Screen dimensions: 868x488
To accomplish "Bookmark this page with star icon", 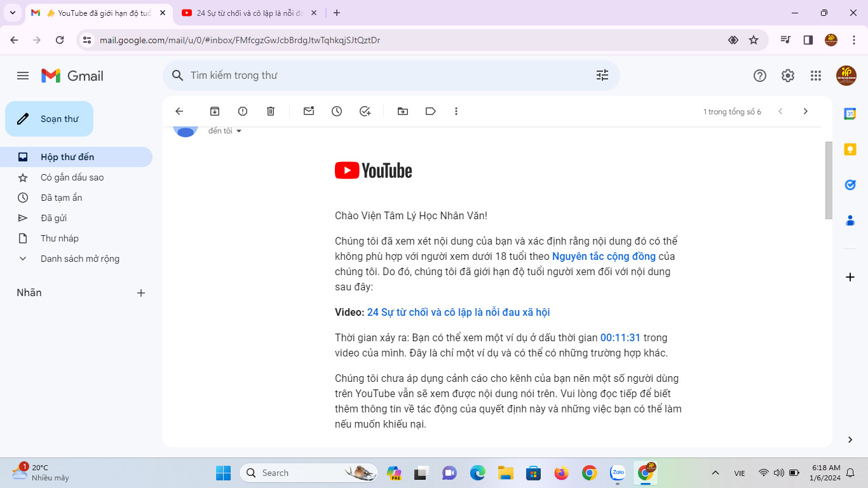I will point(754,40).
